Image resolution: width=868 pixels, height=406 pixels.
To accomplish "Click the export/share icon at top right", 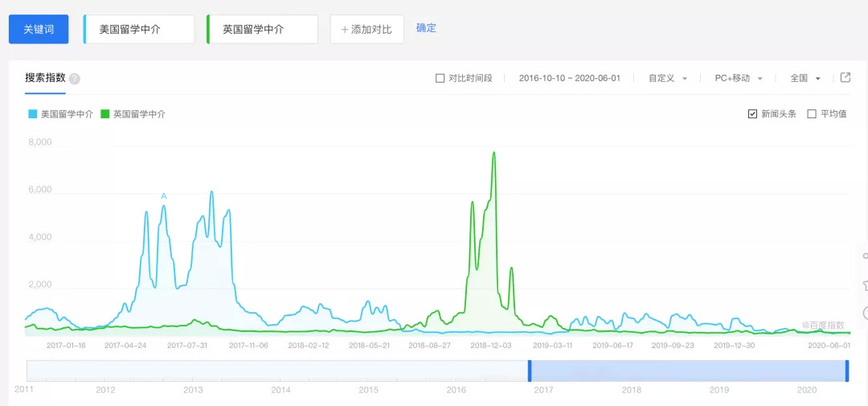I will click(x=845, y=78).
